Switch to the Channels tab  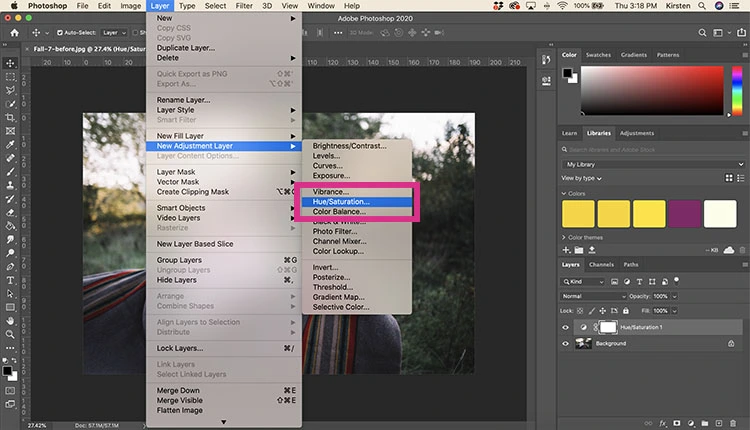pos(601,265)
